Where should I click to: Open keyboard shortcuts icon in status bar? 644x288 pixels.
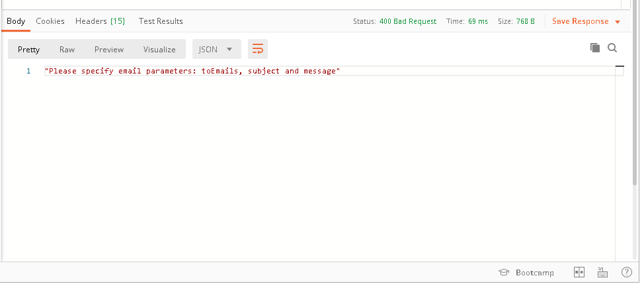pos(602,272)
